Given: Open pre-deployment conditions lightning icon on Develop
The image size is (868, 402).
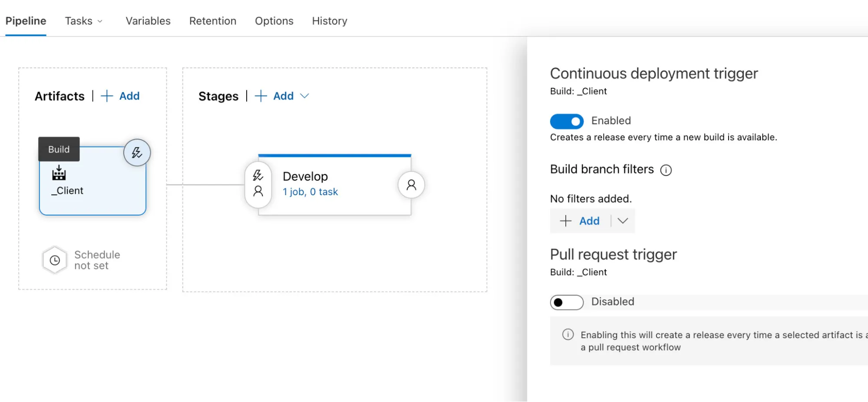Looking at the screenshot, I should [x=258, y=176].
